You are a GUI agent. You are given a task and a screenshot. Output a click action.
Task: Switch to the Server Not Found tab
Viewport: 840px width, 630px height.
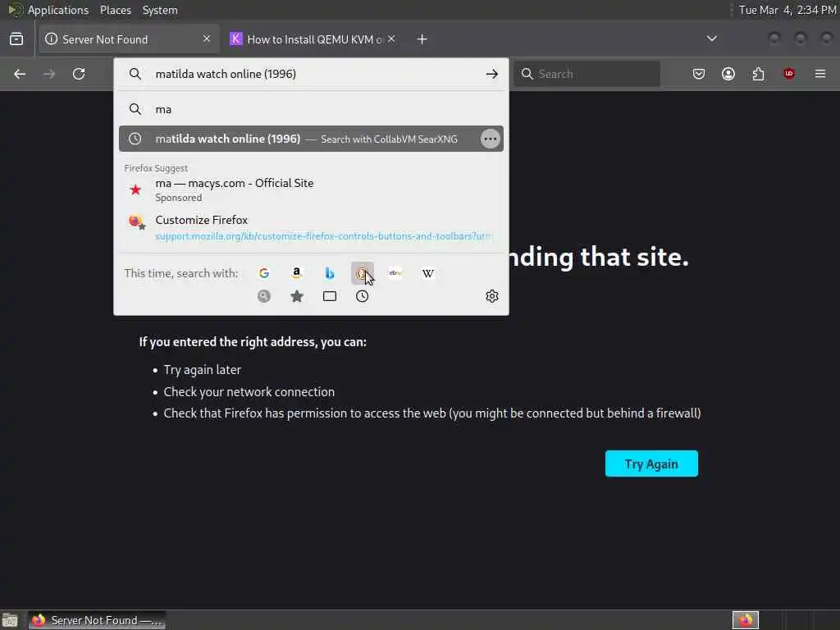129,39
